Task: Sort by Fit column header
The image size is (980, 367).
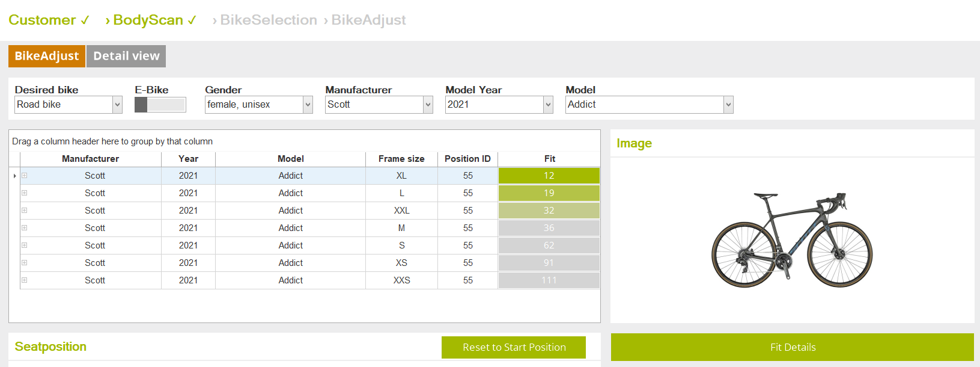Action: [549, 159]
